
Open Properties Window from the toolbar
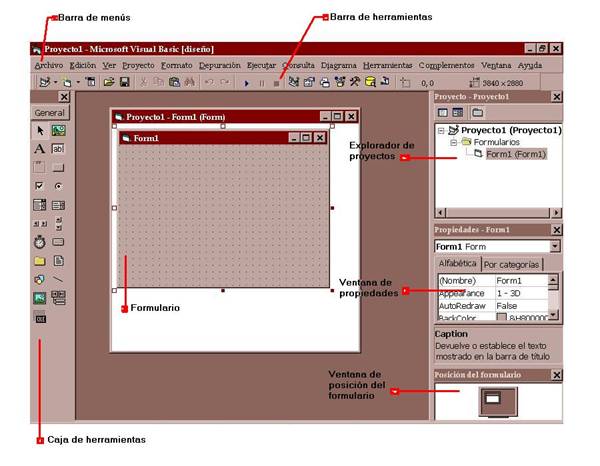point(309,82)
